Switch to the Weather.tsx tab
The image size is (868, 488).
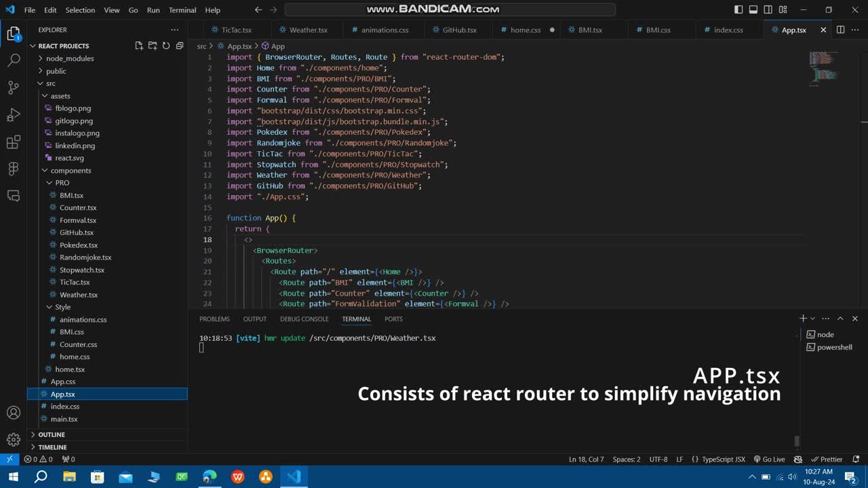(308, 30)
